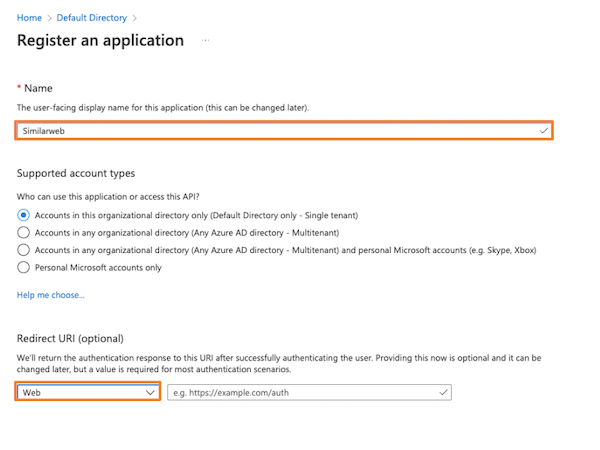Click the Register an application page title
Viewport: 600px width, 450px height.
101,41
